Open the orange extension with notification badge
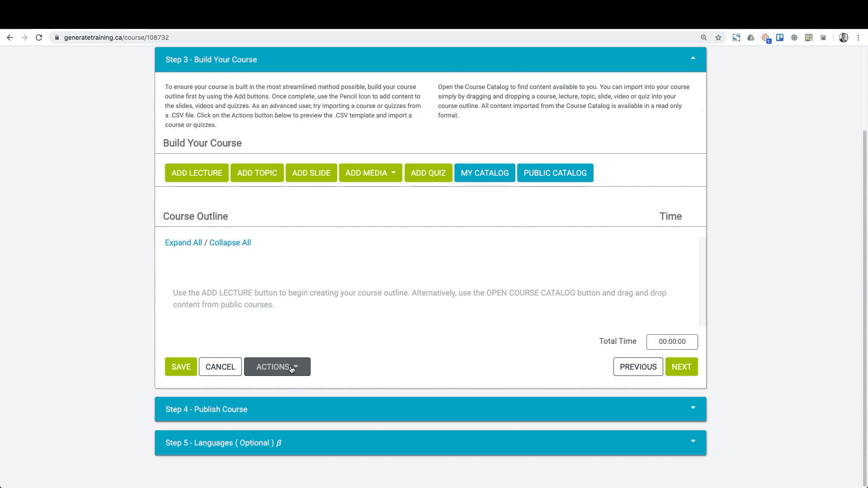The image size is (868, 488). (x=765, y=38)
